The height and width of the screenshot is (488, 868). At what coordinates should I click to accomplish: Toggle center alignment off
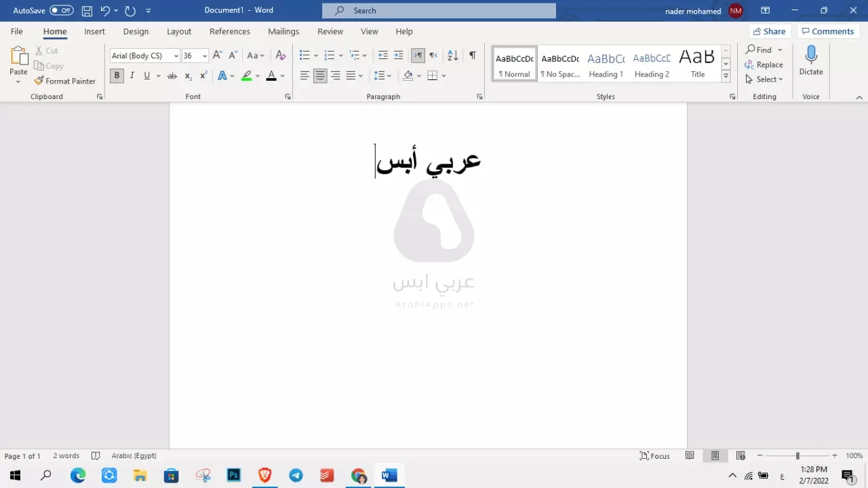(320, 75)
